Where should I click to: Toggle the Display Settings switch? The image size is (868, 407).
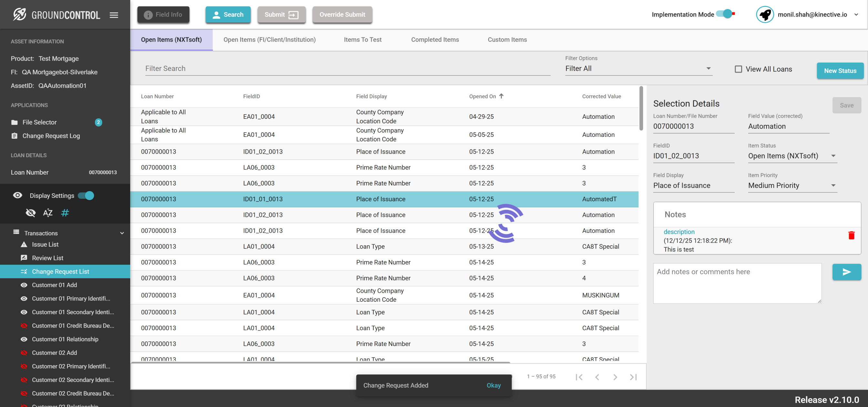pyautogui.click(x=86, y=195)
